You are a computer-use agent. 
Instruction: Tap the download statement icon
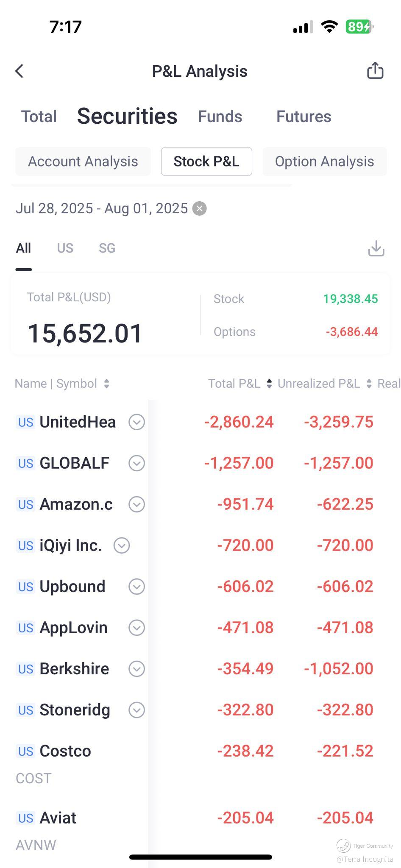point(376,248)
